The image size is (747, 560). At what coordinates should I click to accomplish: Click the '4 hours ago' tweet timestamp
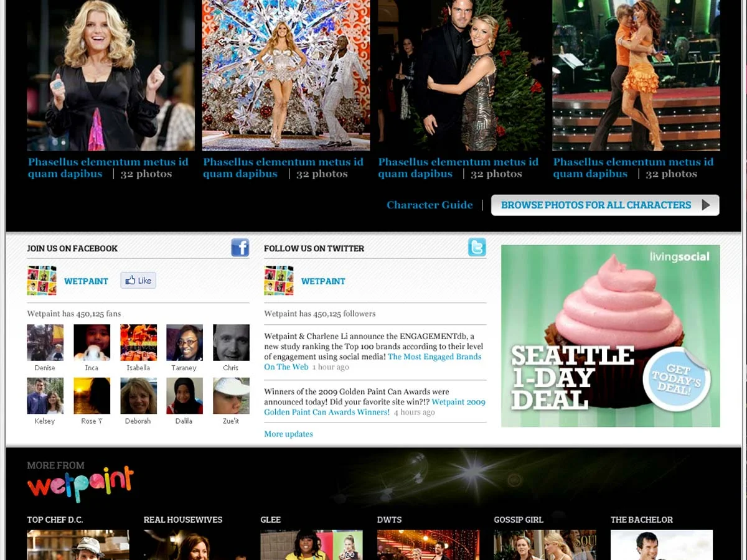click(415, 413)
